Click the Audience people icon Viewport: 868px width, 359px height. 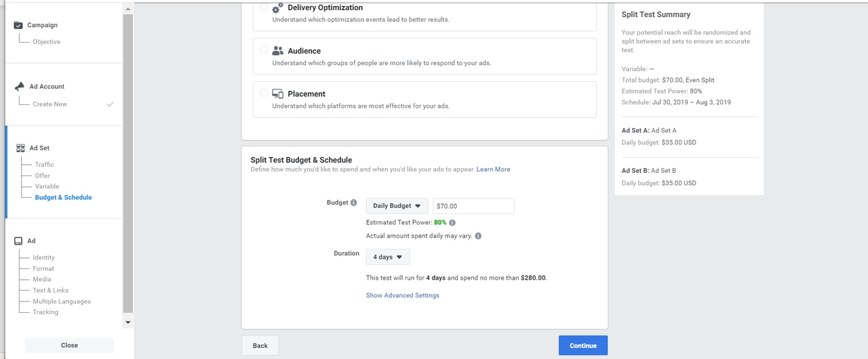(277, 51)
